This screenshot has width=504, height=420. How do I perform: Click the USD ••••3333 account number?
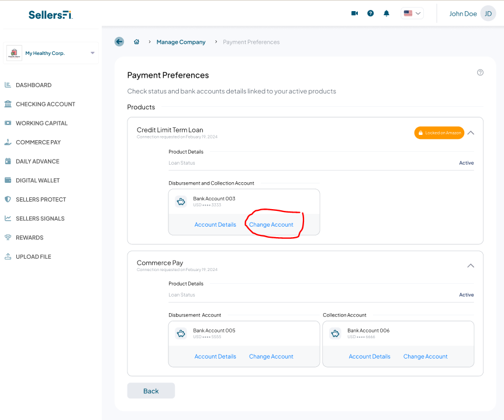[207, 205]
